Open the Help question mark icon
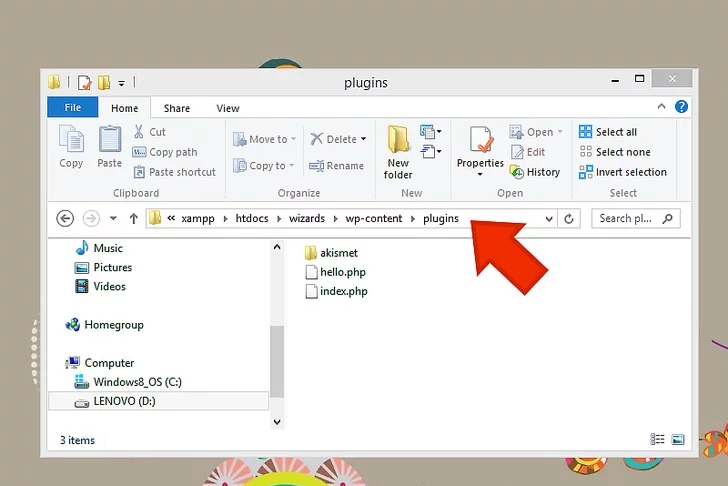 coord(681,107)
